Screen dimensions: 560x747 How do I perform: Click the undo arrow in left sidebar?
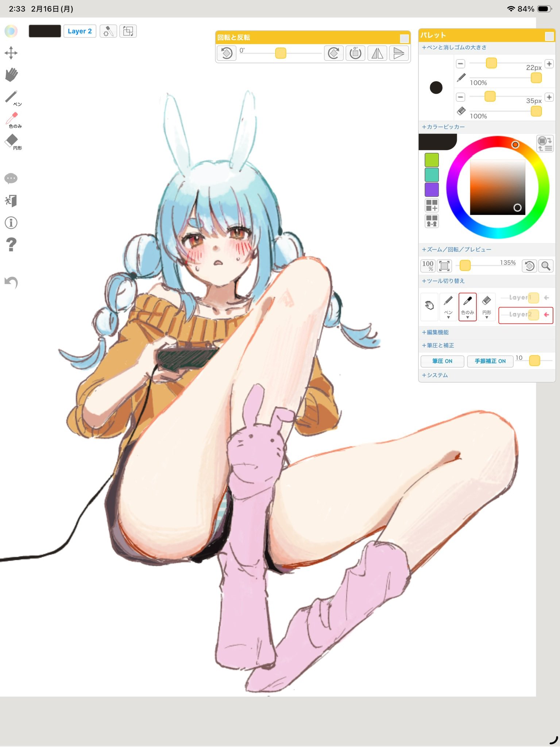click(x=11, y=282)
